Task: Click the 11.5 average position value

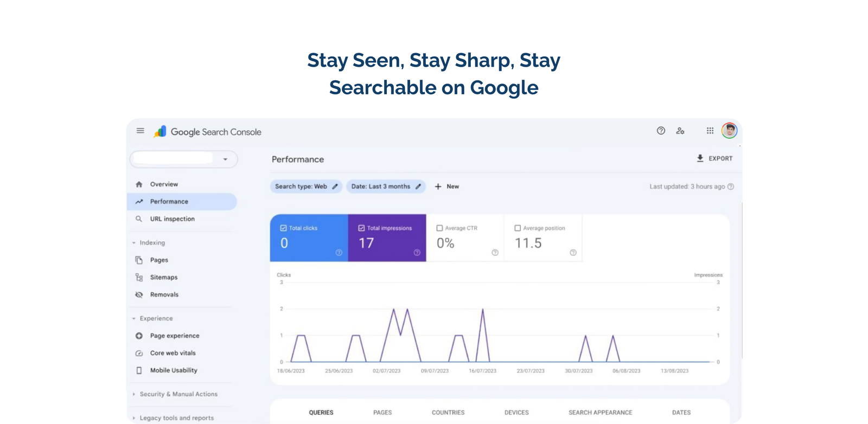Action: [x=528, y=243]
